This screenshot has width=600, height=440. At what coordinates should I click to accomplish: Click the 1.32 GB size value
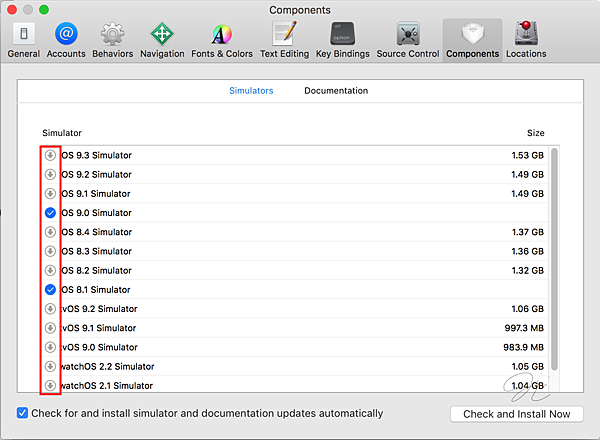coord(528,270)
